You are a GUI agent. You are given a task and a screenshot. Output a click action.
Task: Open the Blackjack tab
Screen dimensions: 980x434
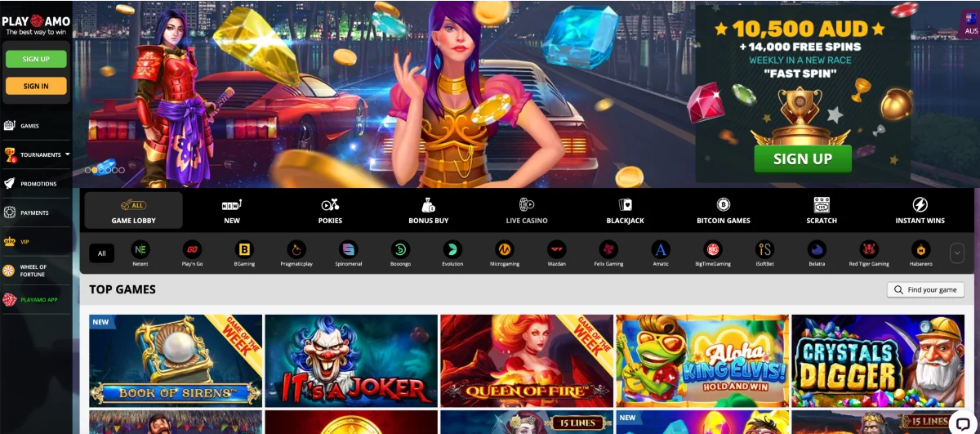626,211
